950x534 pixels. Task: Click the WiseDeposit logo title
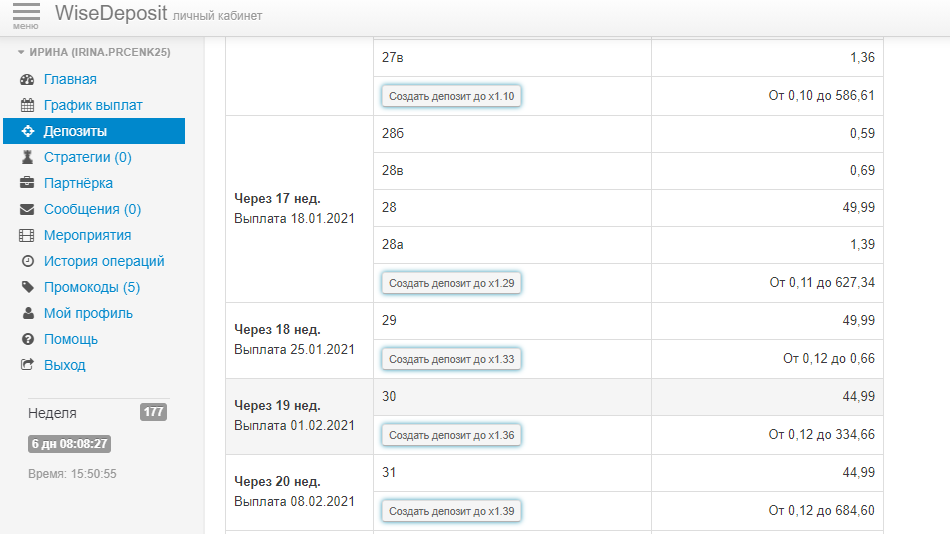(110, 14)
